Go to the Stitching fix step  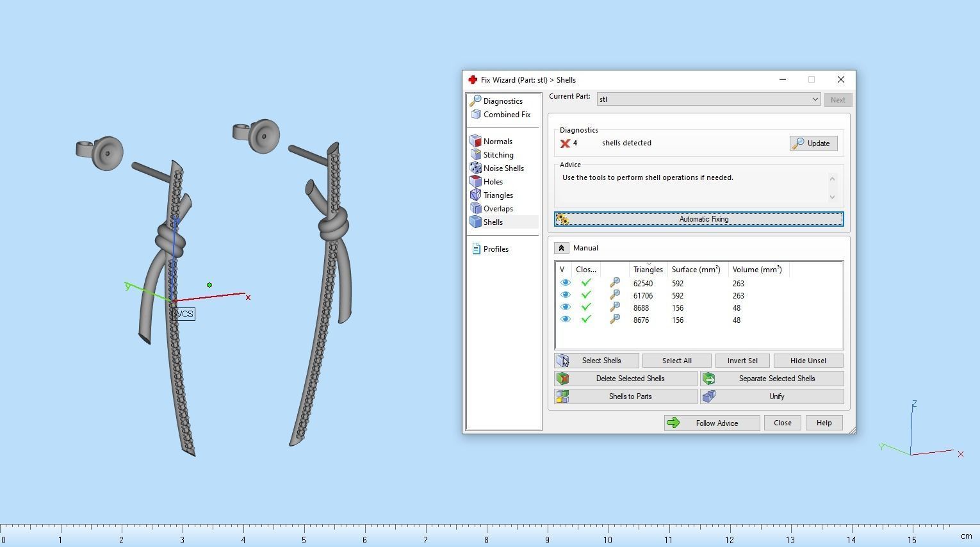(492, 155)
